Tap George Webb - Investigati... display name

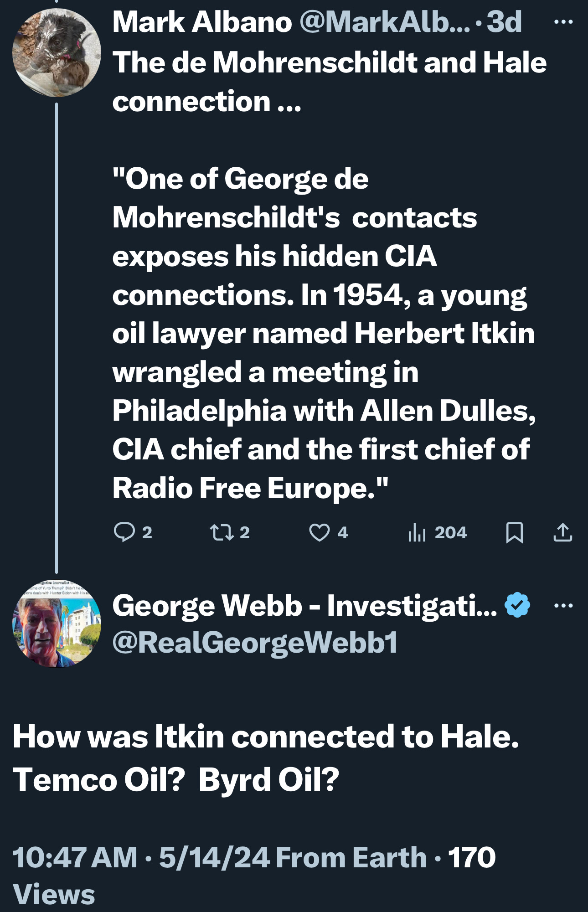click(304, 606)
